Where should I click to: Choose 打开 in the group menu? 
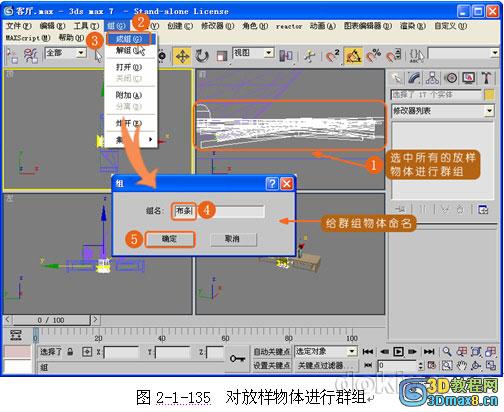coord(129,67)
